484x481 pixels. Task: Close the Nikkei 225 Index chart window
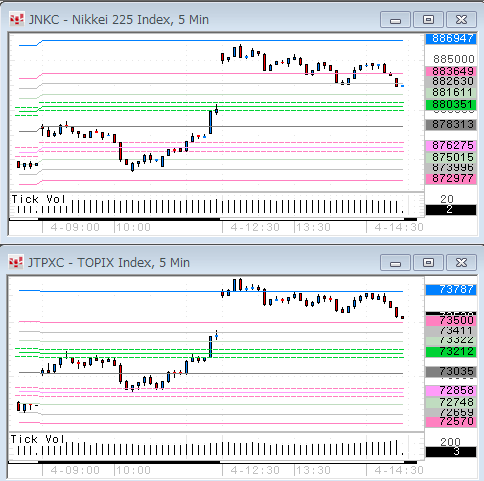(461, 20)
